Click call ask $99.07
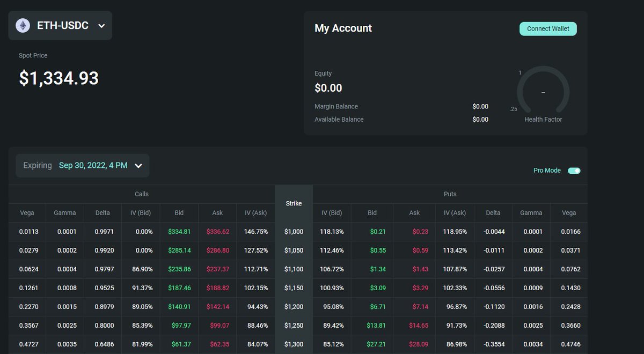The width and height of the screenshot is (644, 354). (x=219, y=326)
